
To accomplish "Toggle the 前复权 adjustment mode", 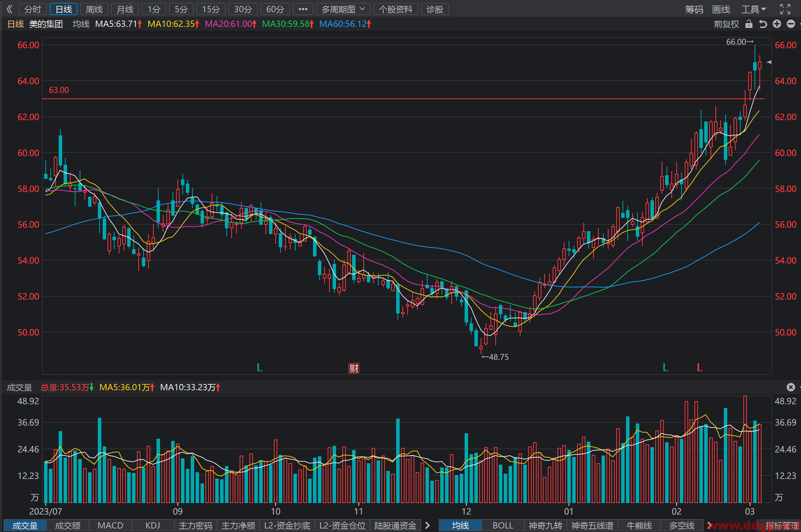I will (726, 24).
